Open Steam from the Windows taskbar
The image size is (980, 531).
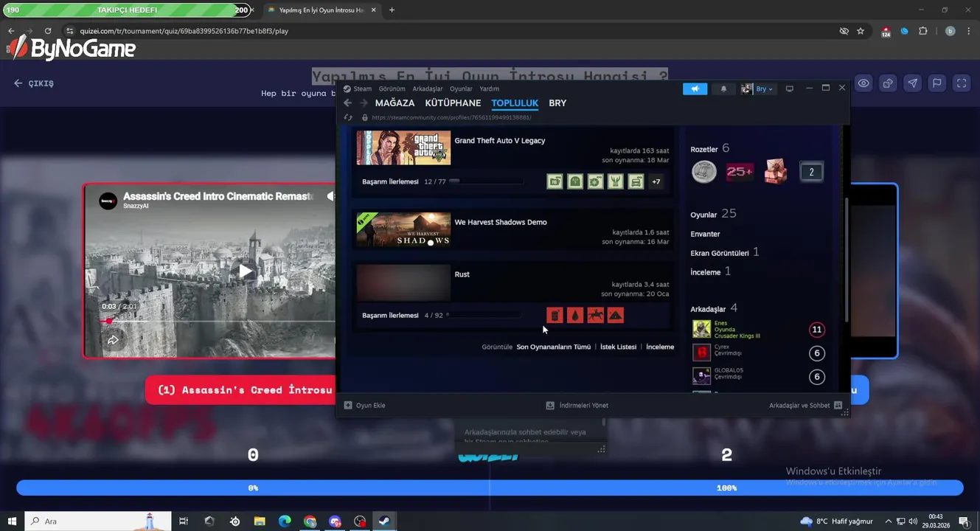point(384,521)
